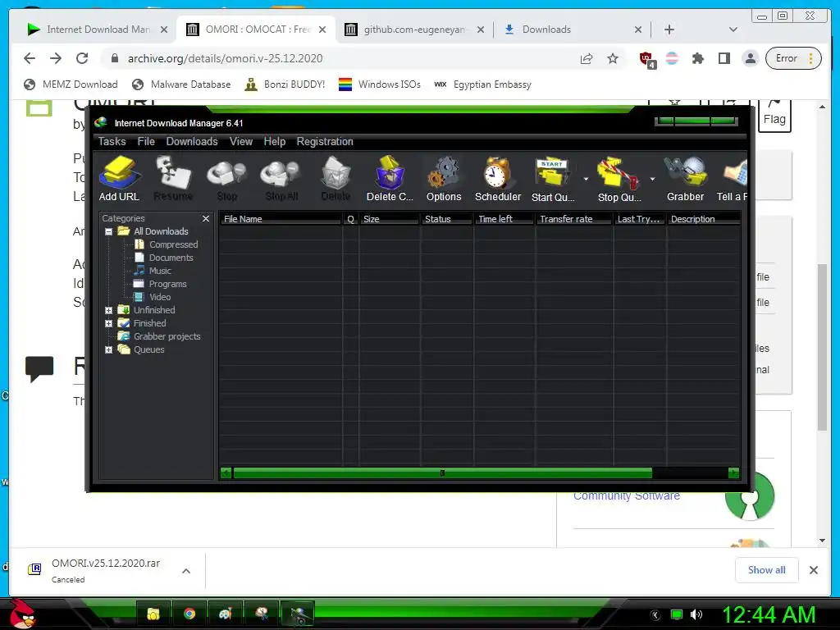
Task: Reload the archive.org page
Action: [82, 58]
